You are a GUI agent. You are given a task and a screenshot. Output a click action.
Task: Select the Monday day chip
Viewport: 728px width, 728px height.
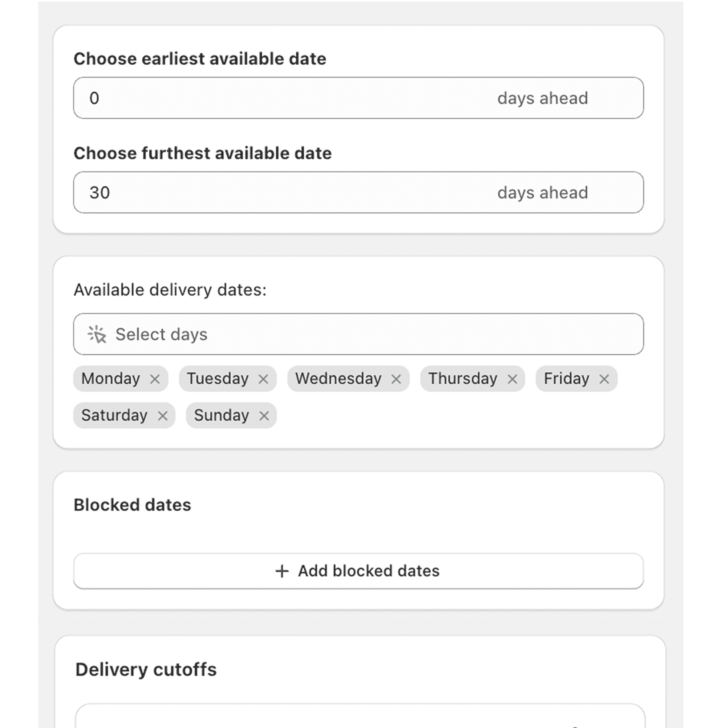pos(112,379)
